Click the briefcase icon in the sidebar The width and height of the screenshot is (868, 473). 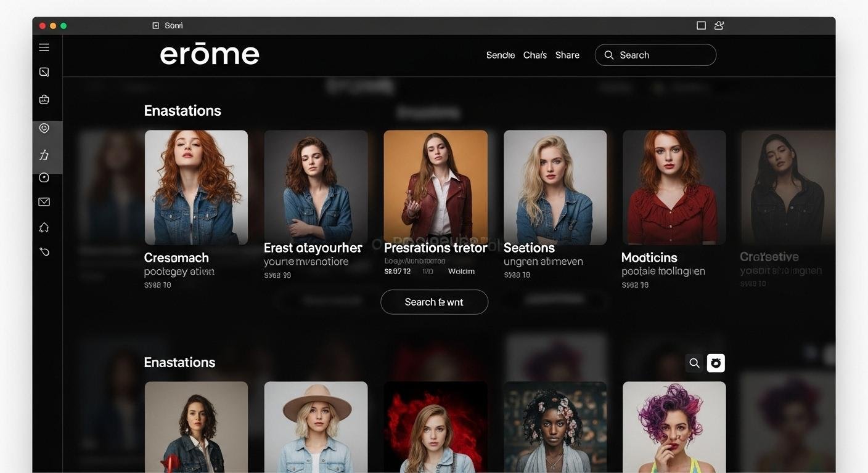(44, 99)
